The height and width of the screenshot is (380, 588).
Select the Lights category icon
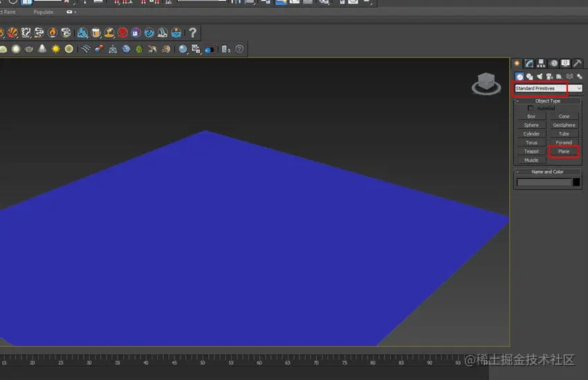pyautogui.click(x=540, y=77)
